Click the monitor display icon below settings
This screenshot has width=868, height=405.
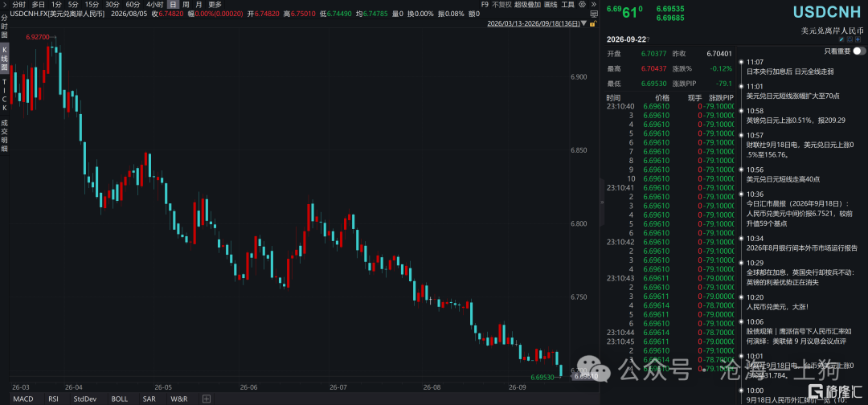pyautogui.click(x=594, y=14)
